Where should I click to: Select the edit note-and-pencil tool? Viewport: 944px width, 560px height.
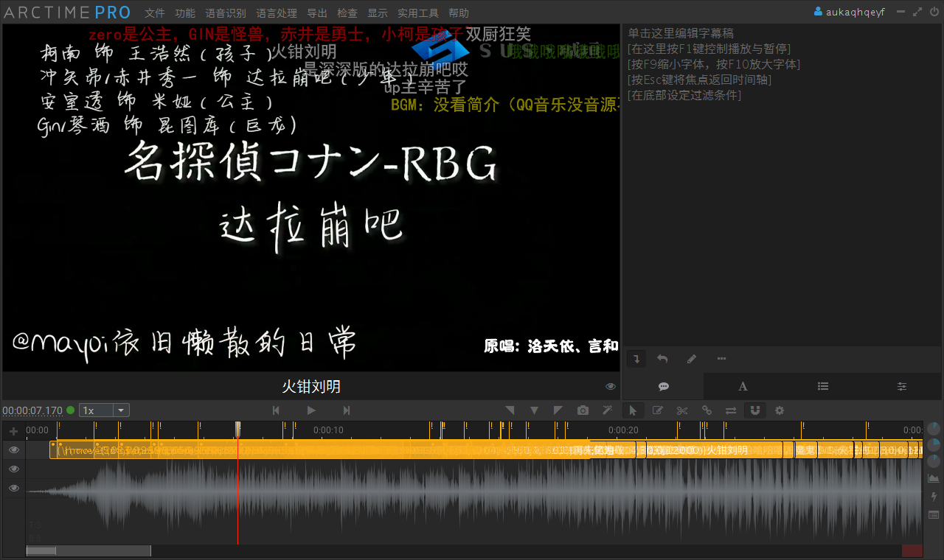pyautogui.click(x=658, y=410)
